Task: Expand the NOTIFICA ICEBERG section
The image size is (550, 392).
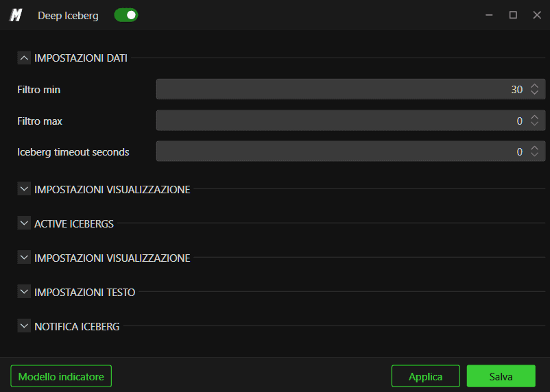Action: [x=24, y=326]
